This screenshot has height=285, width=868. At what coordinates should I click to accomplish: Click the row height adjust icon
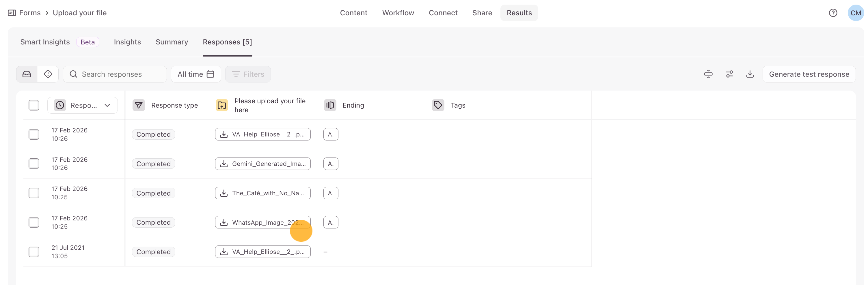click(x=708, y=74)
